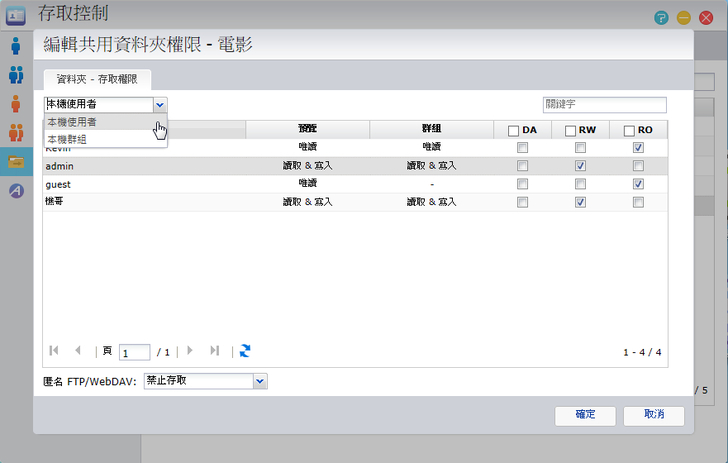The width and height of the screenshot is (728, 463).
Task: Click the previous page arrow
Action: click(78, 351)
